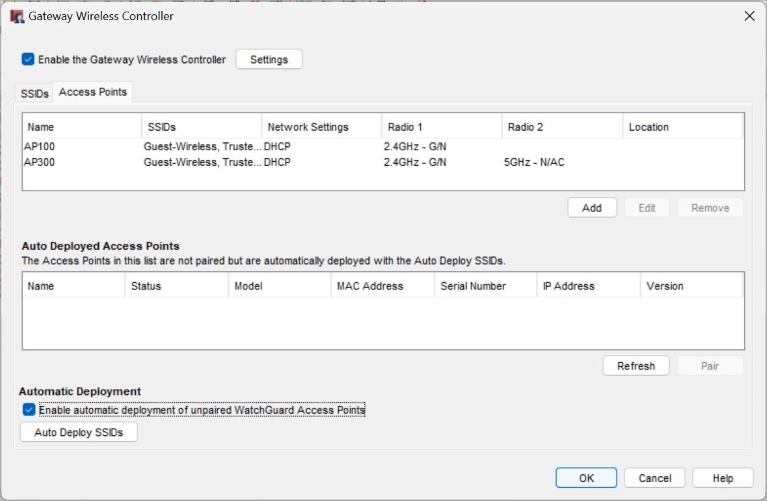The width and height of the screenshot is (767, 501).
Task: Cancel the dialog
Action: click(654, 478)
